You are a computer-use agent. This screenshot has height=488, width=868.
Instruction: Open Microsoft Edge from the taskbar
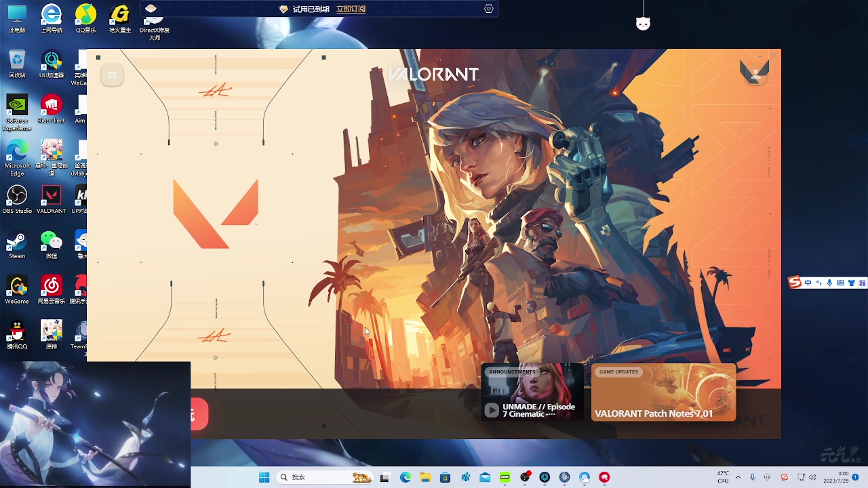click(405, 477)
